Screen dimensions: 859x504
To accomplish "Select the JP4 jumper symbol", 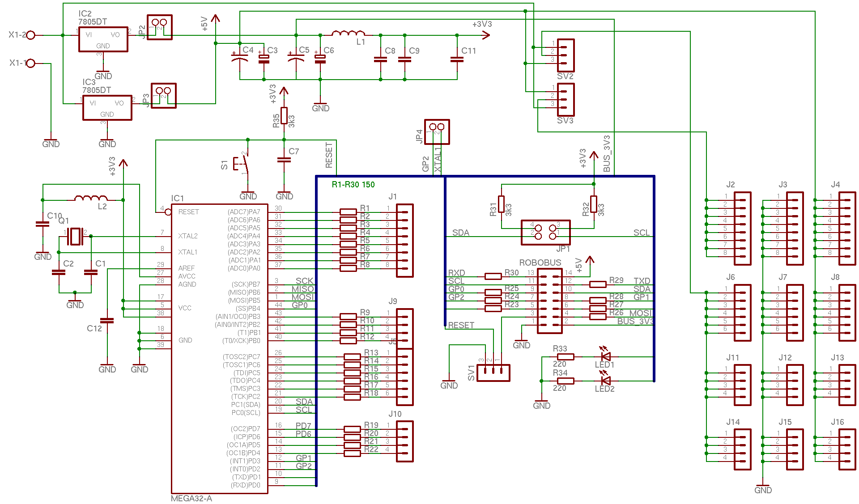I will (437, 131).
